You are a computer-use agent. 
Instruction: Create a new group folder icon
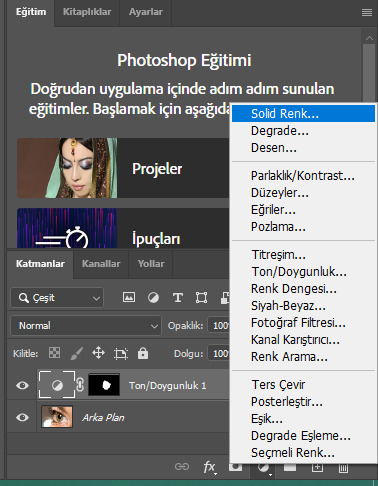pos(290,468)
